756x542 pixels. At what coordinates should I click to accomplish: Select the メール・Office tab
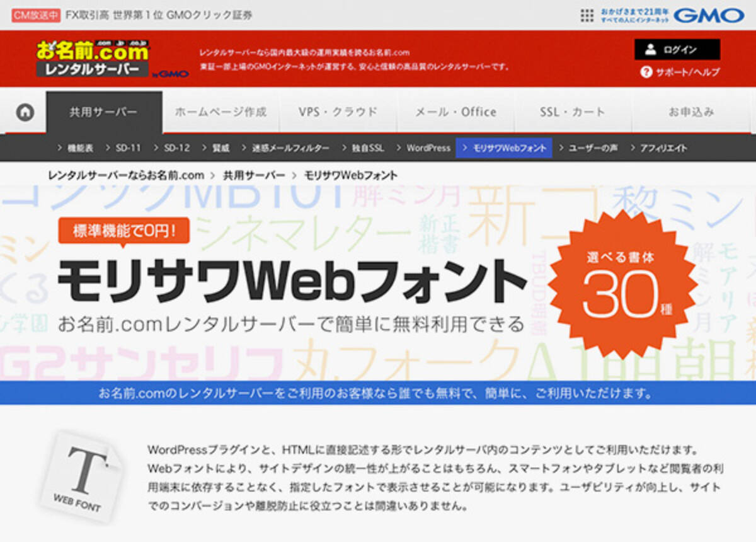pos(455,112)
